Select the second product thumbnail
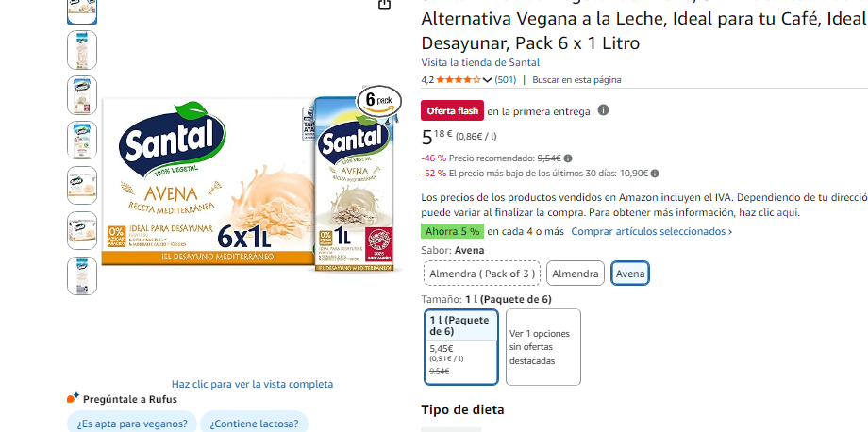 click(x=82, y=50)
